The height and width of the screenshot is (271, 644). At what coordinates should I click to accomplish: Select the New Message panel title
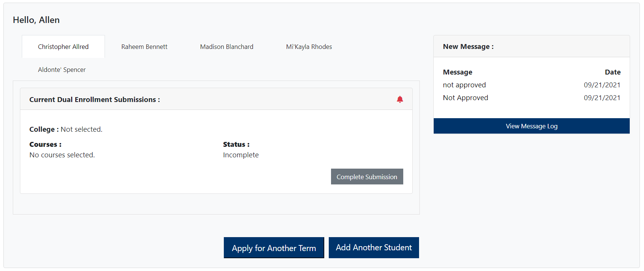click(x=468, y=47)
